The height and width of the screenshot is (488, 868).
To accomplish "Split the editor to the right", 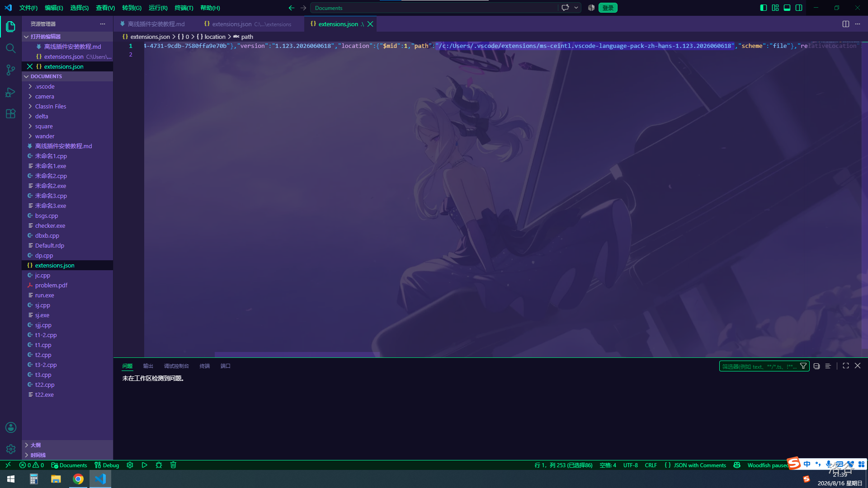I will tap(846, 24).
